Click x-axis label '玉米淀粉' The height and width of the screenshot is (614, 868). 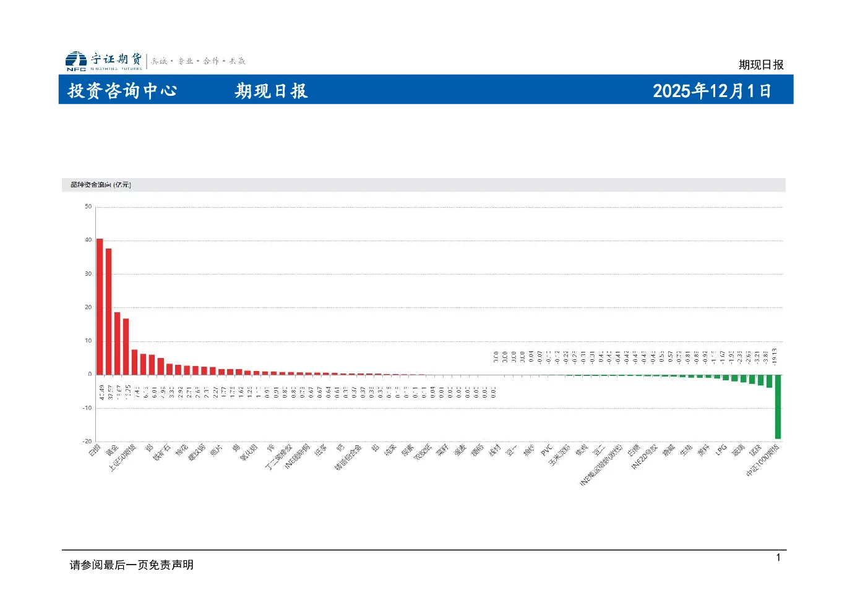coord(559,454)
